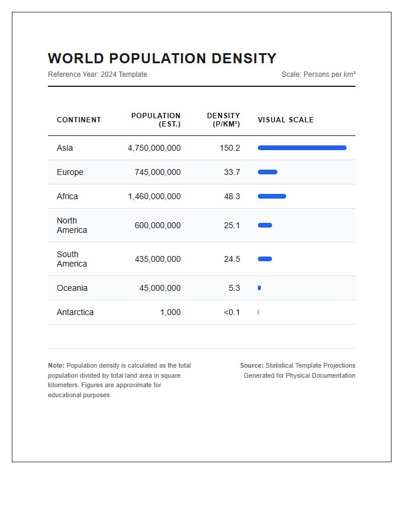414x532 pixels.
Task: Select the Asia row label
Action: click(65, 148)
